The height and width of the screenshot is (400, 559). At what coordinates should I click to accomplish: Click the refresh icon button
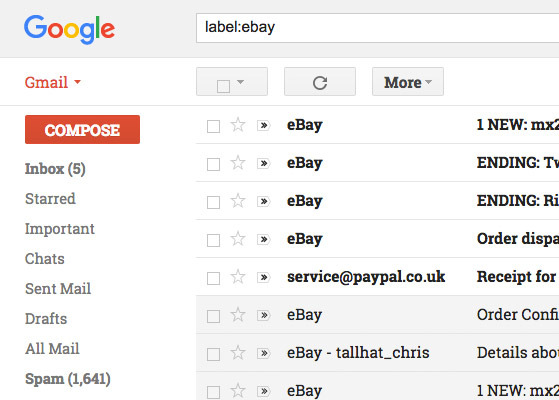pos(320,82)
